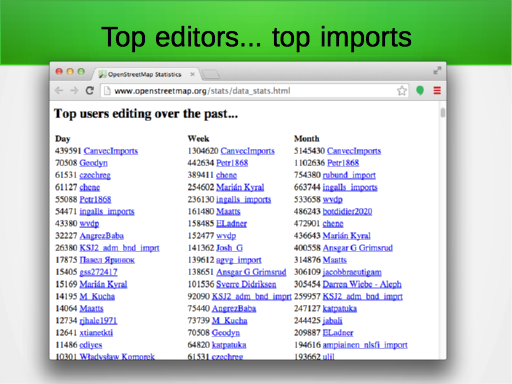Open katpatuka link with 247127 edits
The width and height of the screenshot is (512, 384).
click(x=340, y=308)
